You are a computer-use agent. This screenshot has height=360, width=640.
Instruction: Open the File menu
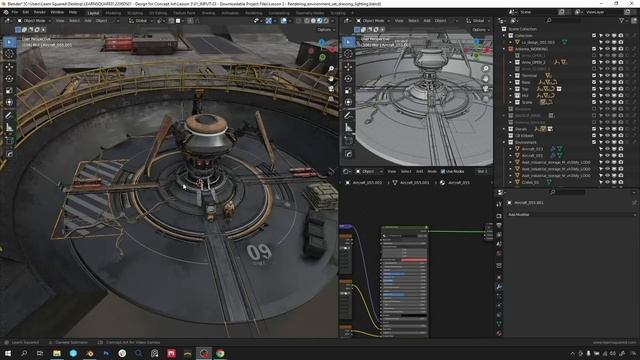[x=15, y=12]
